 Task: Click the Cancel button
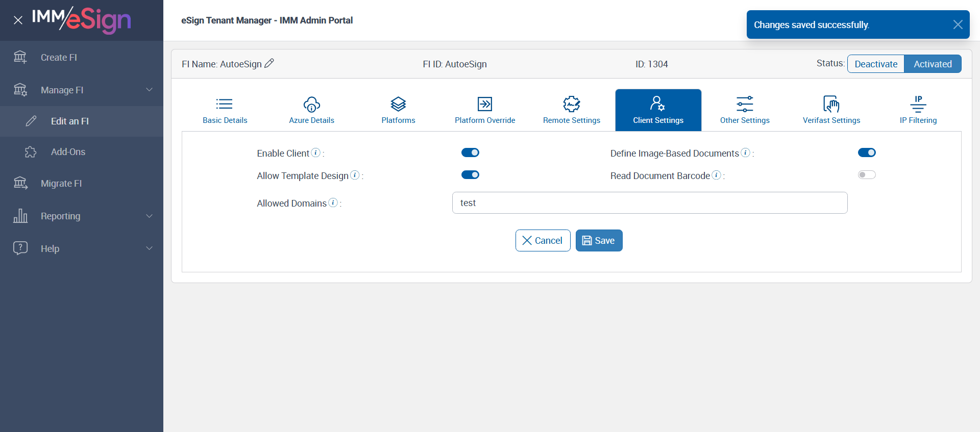(543, 240)
